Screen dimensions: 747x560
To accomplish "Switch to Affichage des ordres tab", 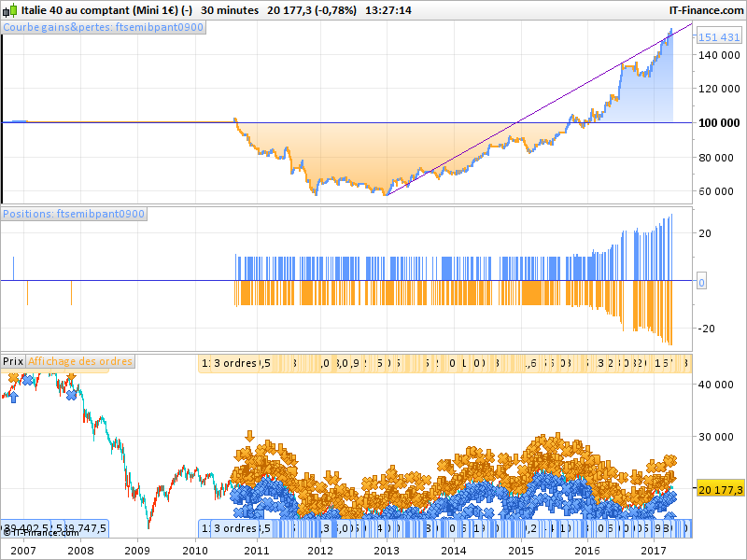I will pyautogui.click(x=79, y=361).
